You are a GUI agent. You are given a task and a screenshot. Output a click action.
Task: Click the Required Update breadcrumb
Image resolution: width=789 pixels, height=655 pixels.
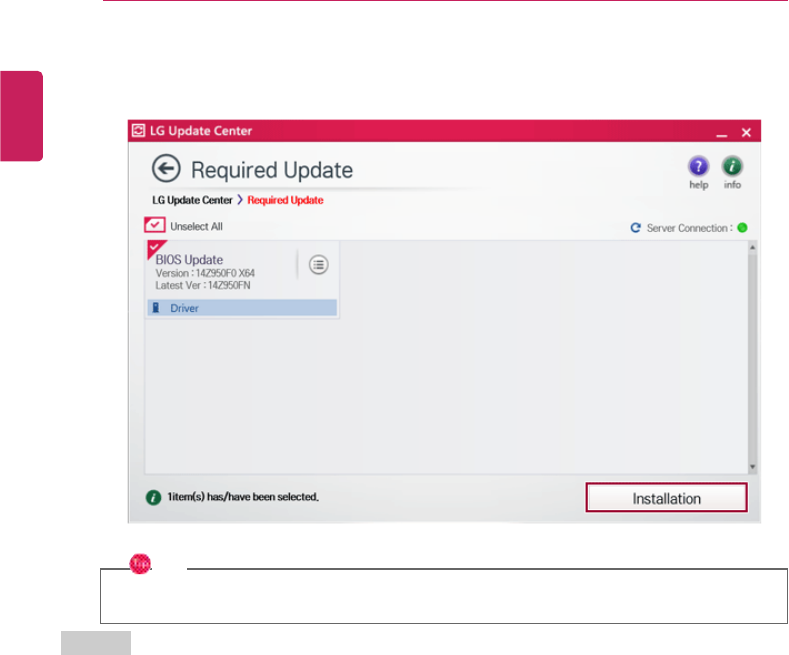(x=285, y=200)
